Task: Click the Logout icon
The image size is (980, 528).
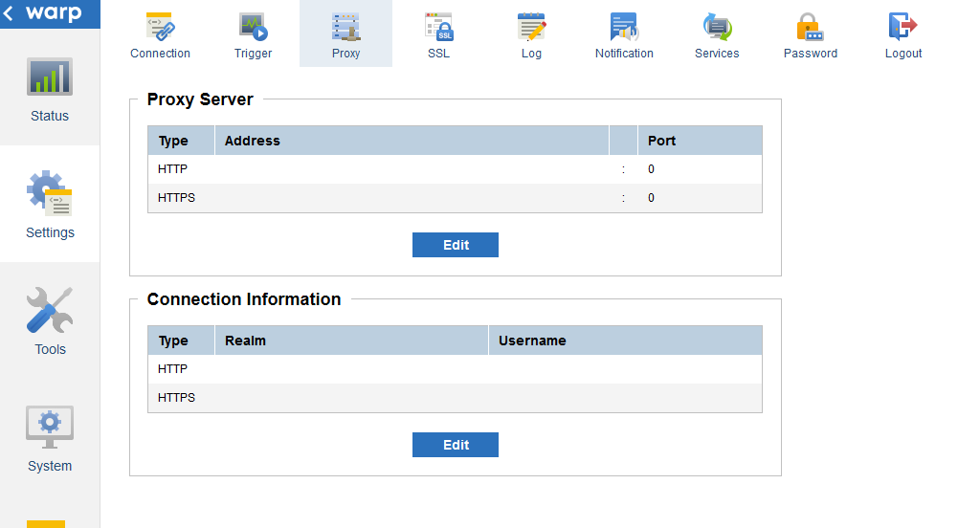Action: 902,27
